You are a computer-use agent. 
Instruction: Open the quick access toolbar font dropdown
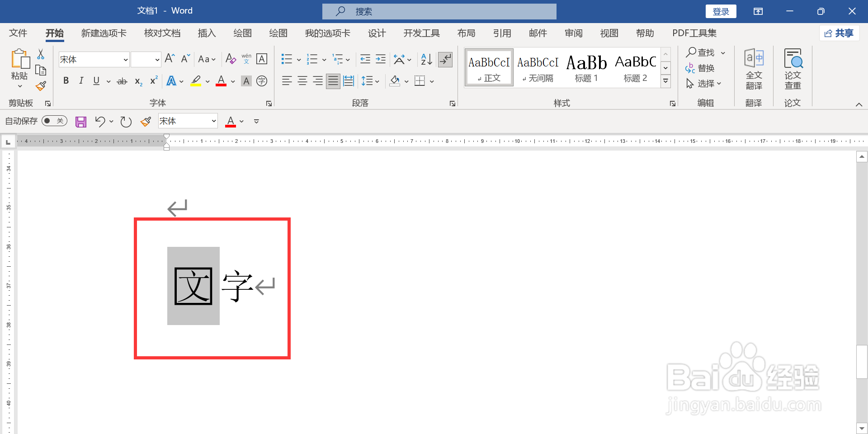[213, 121]
